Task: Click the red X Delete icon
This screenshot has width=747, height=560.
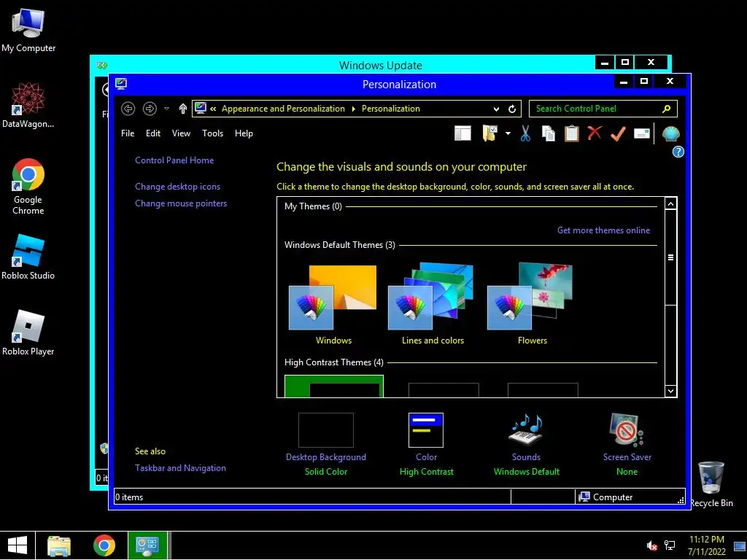Action: click(595, 133)
